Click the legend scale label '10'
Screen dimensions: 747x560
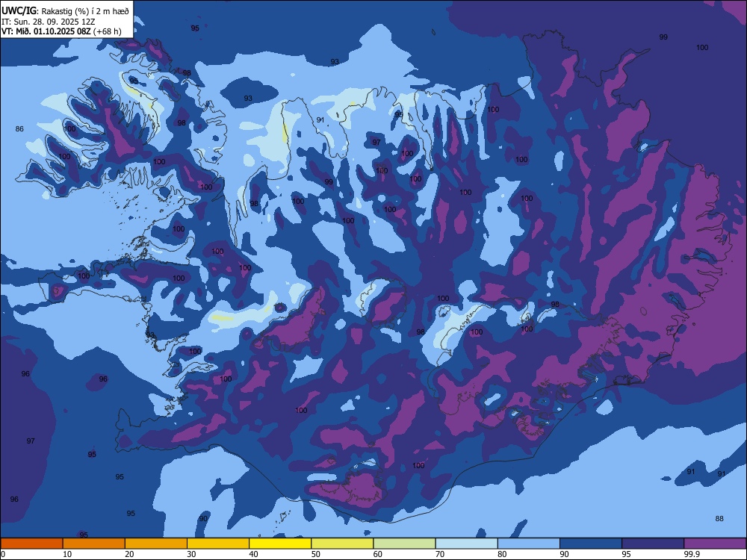[67, 554]
